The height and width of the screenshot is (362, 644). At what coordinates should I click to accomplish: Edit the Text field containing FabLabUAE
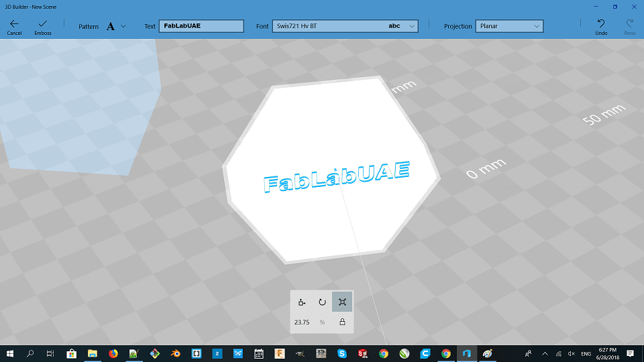201,26
